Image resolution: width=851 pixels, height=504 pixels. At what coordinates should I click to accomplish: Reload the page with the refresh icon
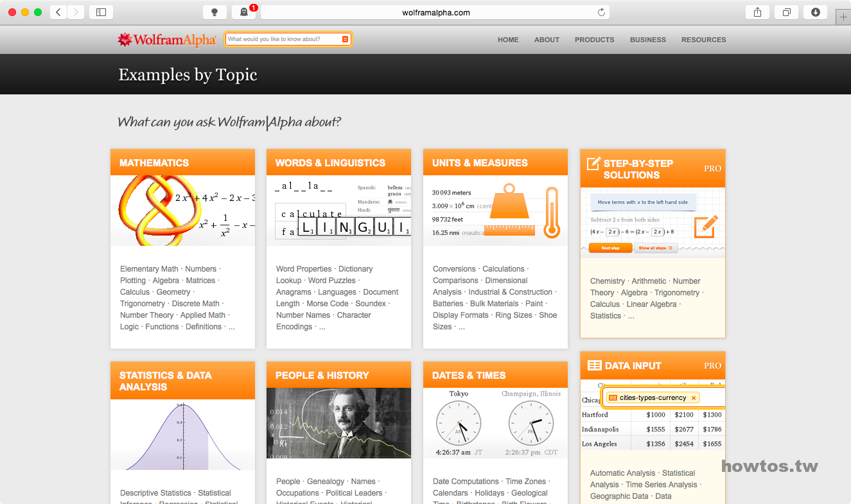point(601,12)
